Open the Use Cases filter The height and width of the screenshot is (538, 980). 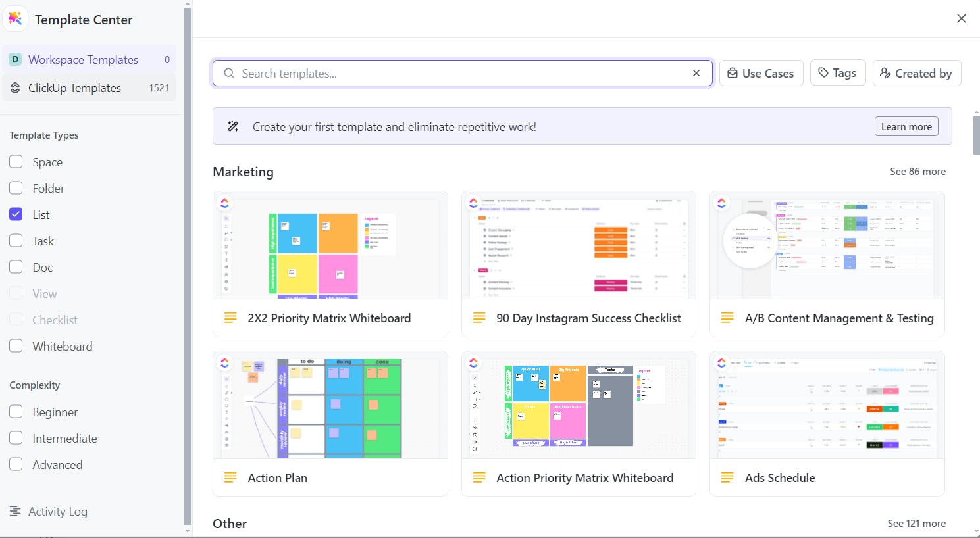[761, 73]
